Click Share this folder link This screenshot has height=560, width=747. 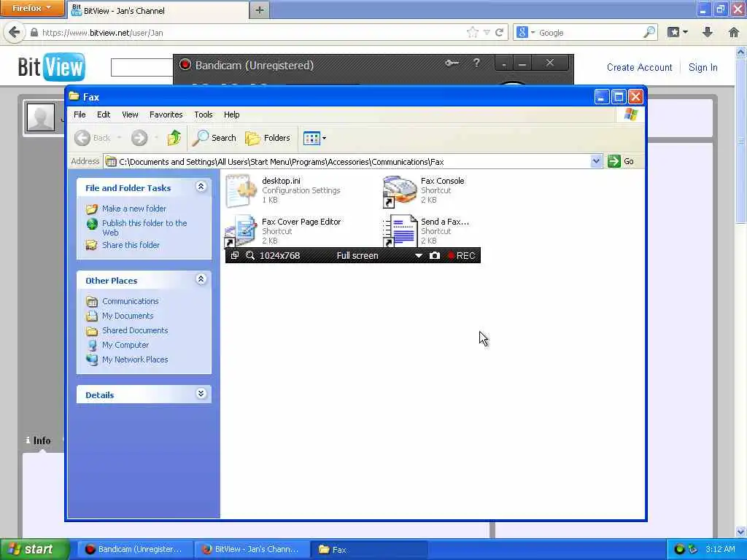131,245
